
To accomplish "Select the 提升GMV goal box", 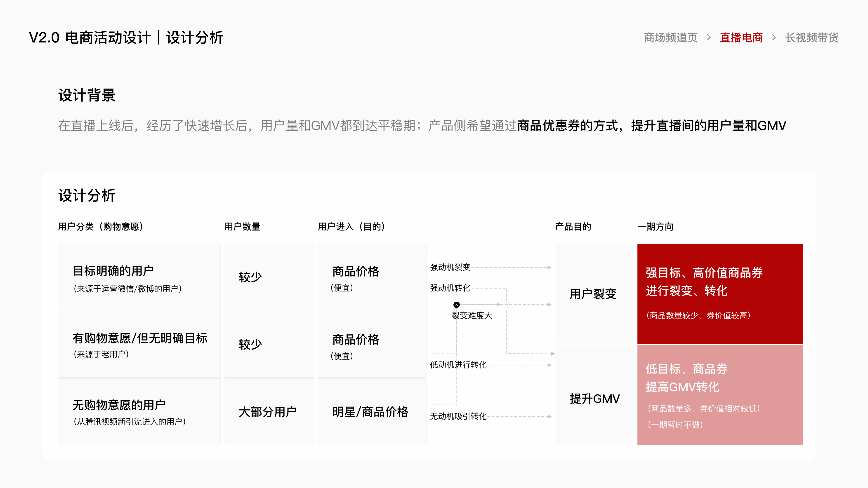I will pyautogui.click(x=594, y=395).
